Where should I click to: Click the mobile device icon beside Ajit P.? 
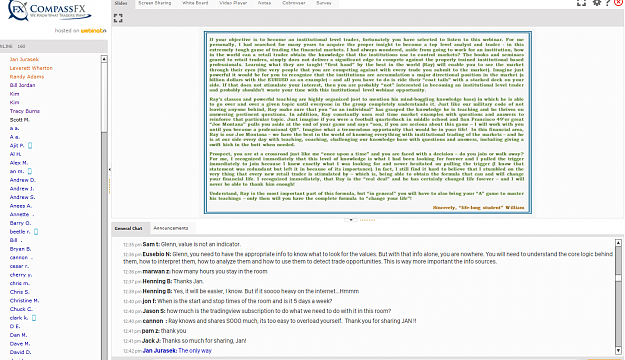[30, 146]
